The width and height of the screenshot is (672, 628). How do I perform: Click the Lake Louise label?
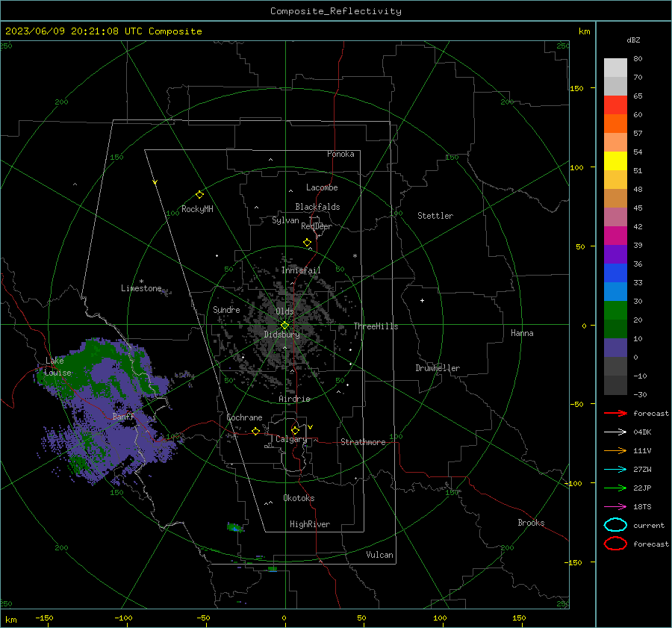click(58, 367)
